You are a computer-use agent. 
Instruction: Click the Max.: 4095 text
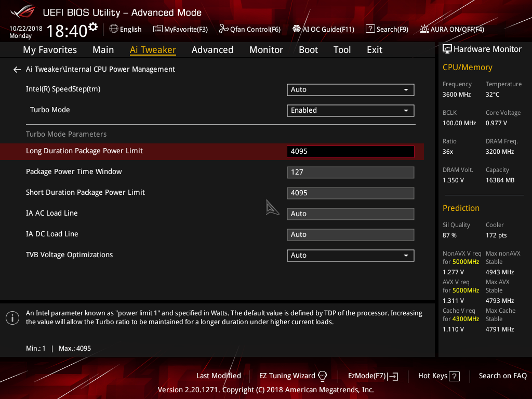75,349
